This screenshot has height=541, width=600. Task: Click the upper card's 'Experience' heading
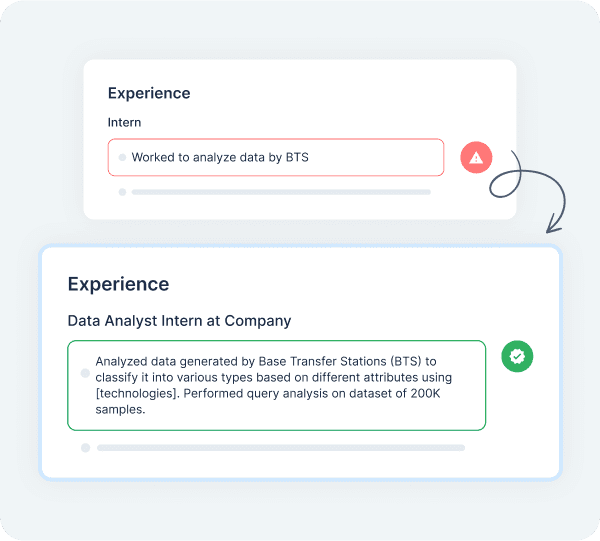[149, 93]
